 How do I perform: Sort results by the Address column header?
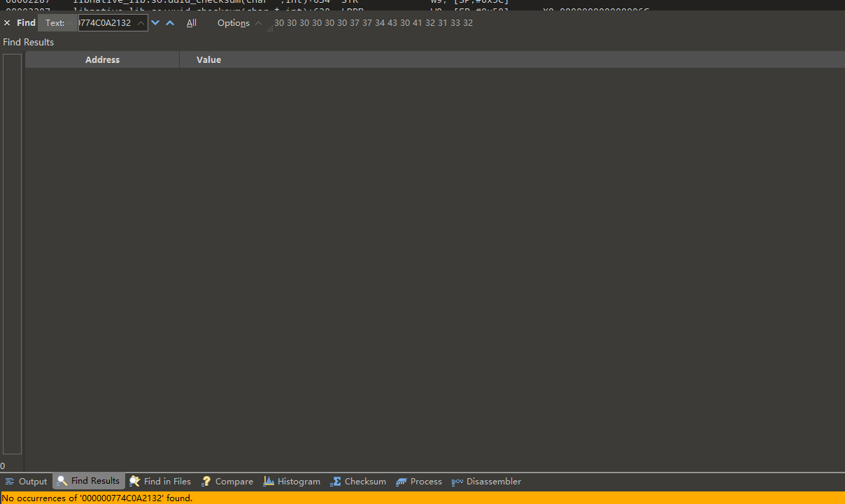tap(102, 59)
